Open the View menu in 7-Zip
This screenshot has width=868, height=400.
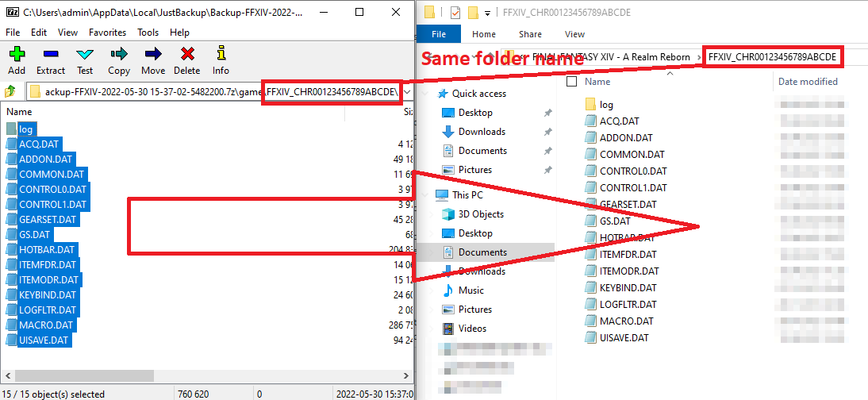(x=67, y=33)
